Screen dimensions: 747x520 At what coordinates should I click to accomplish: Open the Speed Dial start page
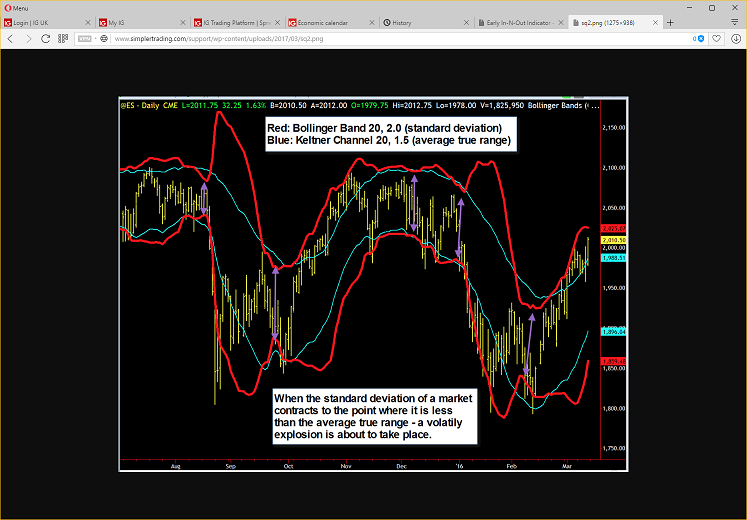[63, 39]
